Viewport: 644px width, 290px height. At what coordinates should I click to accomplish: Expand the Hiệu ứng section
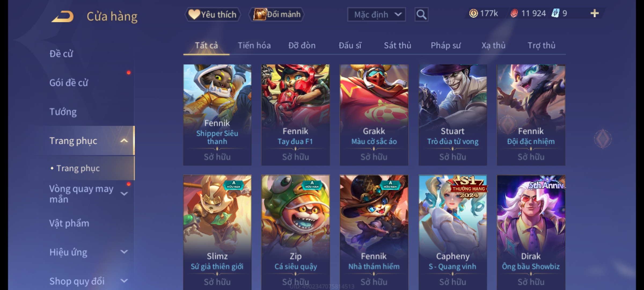pyautogui.click(x=124, y=252)
